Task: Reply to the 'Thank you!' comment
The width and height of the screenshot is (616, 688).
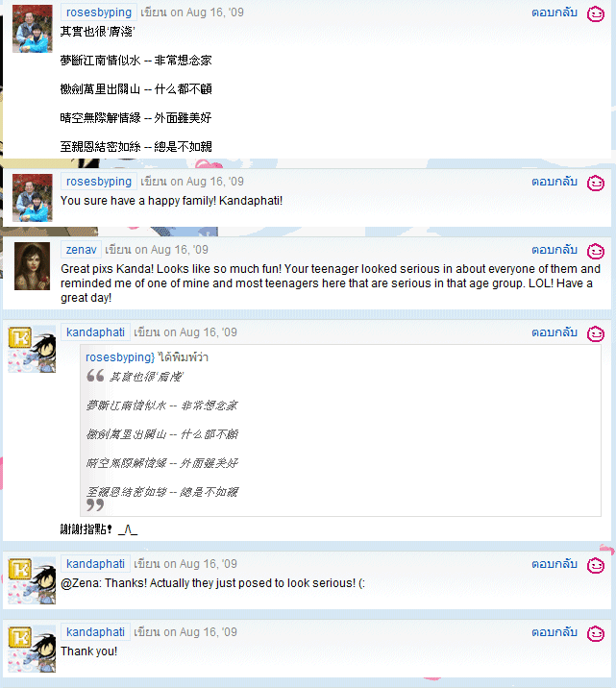Action: 554,632
